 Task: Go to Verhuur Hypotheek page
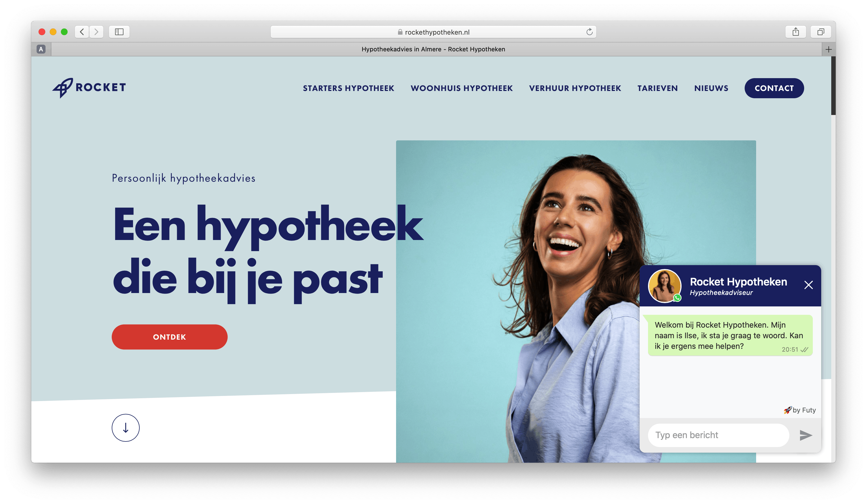[575, 88]
